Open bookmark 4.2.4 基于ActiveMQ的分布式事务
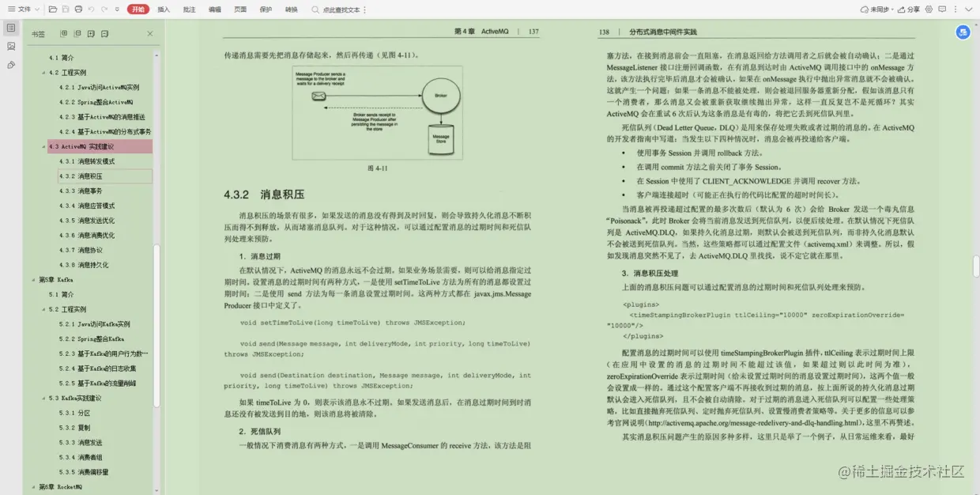The width and height of the screenshot is (980, 495). point(105,131)
